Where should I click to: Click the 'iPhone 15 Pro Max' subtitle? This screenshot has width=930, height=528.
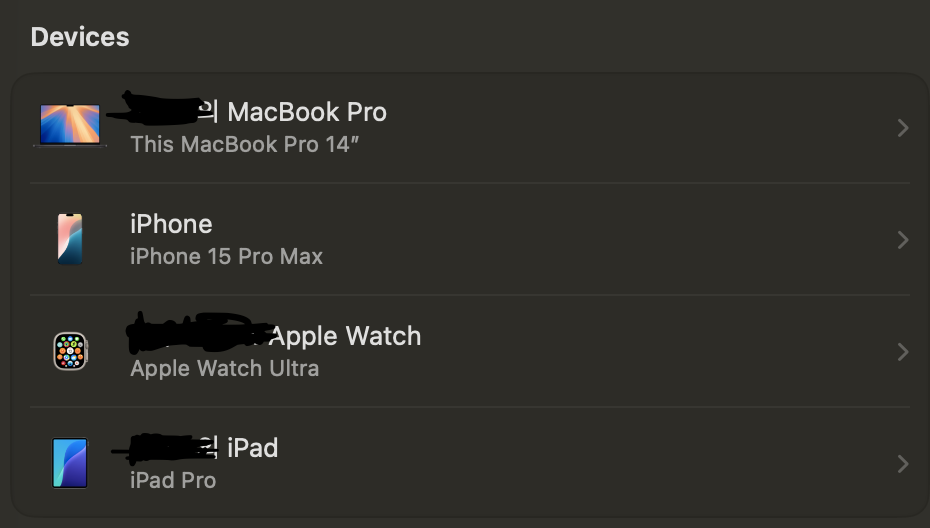(227, 256)
